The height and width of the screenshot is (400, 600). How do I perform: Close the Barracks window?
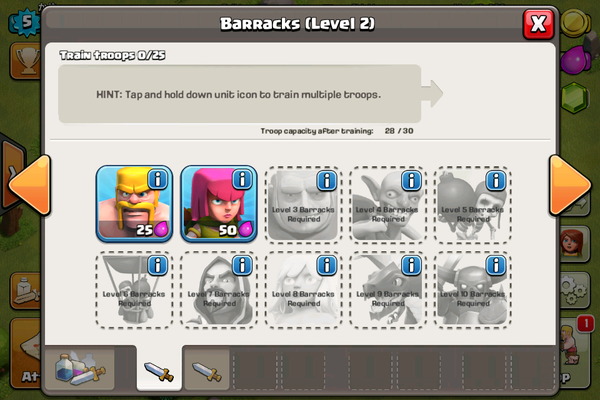[x=538, y=24]
